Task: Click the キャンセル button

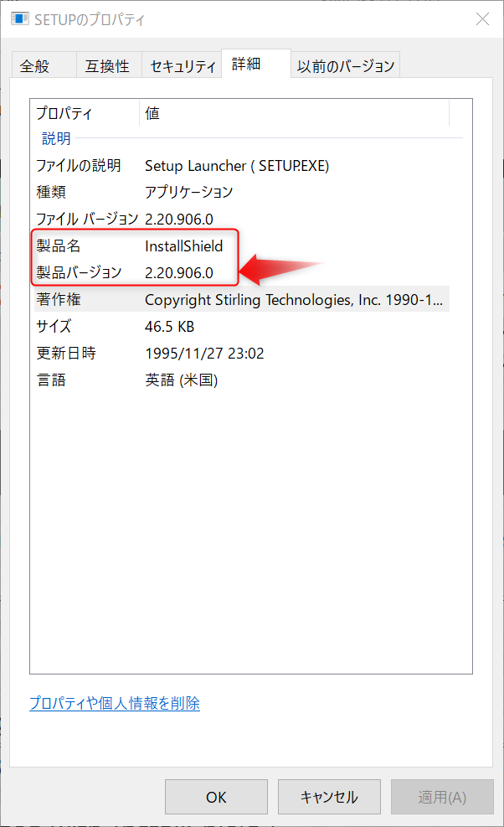Action: point(329,796)
